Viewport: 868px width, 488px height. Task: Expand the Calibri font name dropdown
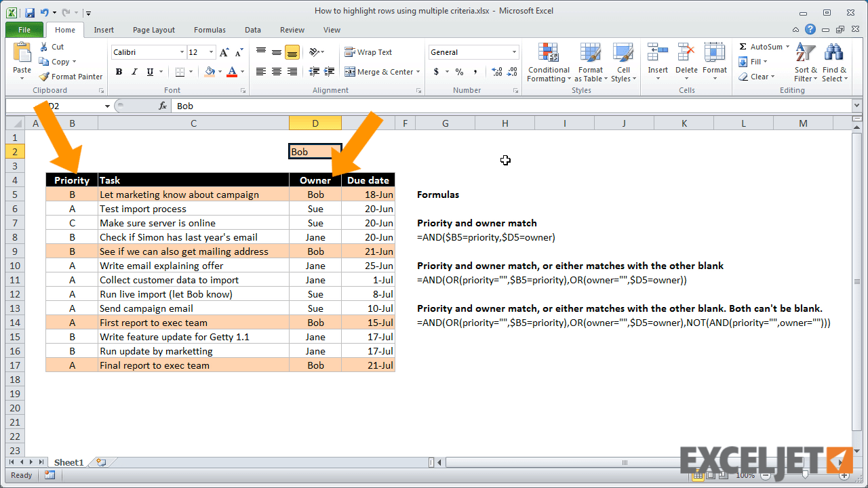tap(182, 52)
